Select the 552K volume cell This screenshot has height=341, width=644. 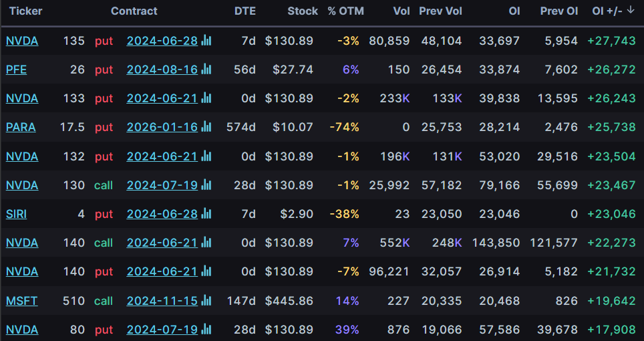click(x=394, y=243)
